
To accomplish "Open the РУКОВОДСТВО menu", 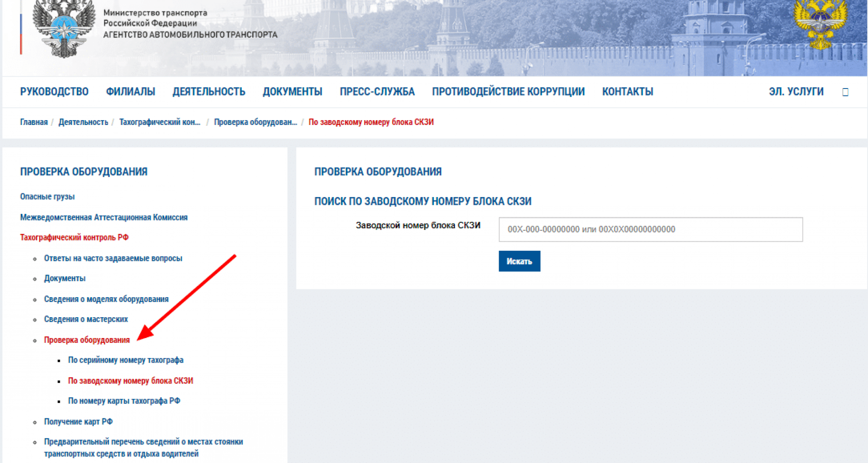I will point(54,92).
